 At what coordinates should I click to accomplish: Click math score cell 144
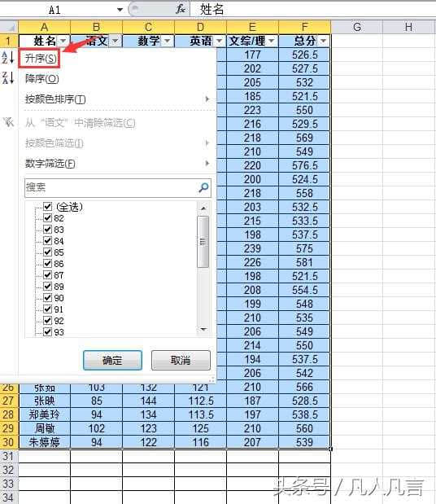coord(148,401)
